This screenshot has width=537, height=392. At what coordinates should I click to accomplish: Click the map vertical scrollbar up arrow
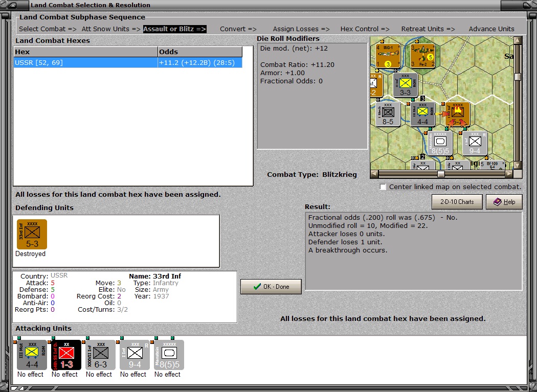(518, 40)
